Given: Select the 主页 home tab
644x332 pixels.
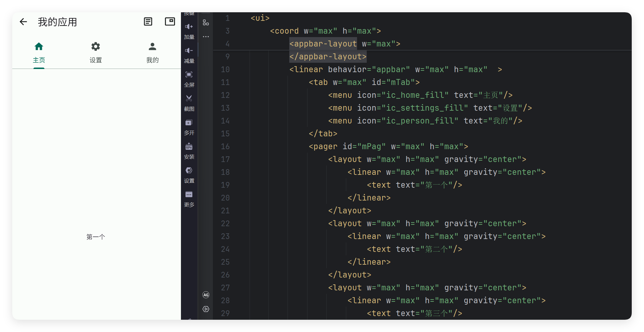Looking at the screenshot, I should [x=39, y=52].
